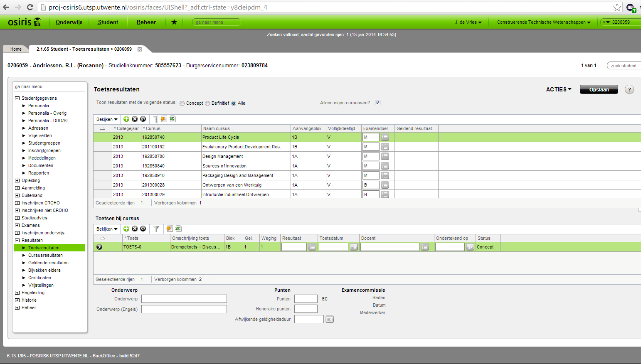The image size is (641, 364).
Task: Export to Excel icon in Toetsresultaten toolbar
Action: [x=173, y=119]
